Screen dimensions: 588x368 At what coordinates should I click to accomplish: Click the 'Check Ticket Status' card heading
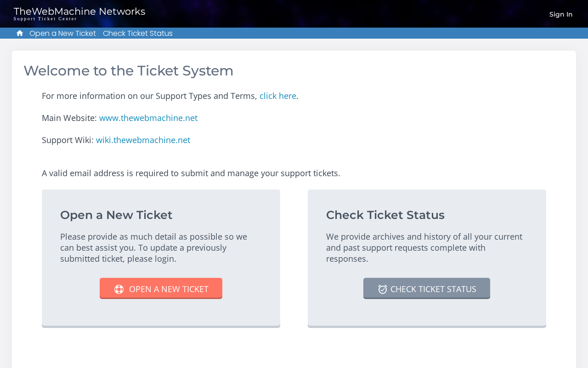[385, 215]
